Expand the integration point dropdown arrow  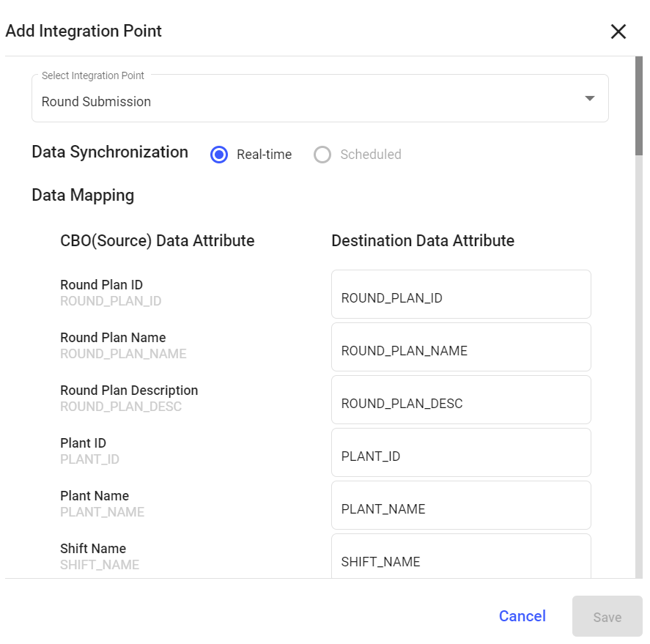click(589, 99)
